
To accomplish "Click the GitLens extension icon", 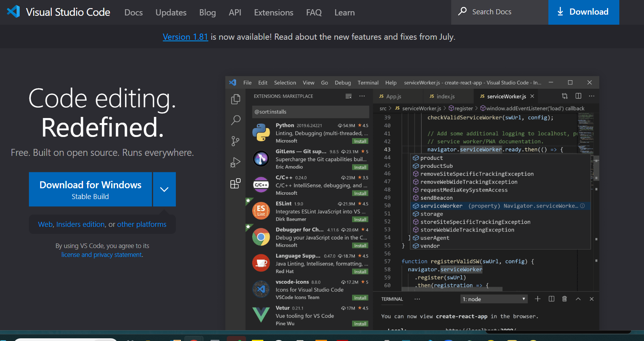I will pyautogui.click(x=261, y=159).
